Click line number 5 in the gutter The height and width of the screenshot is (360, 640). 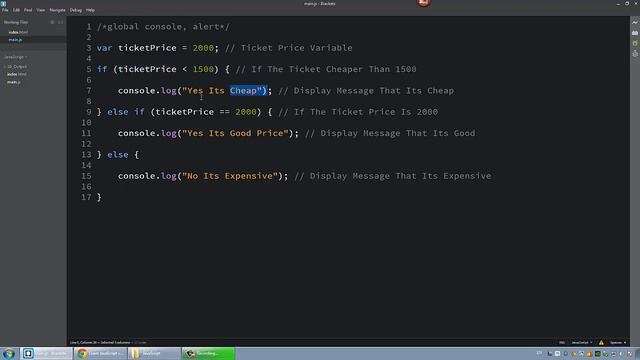(89, 69)
